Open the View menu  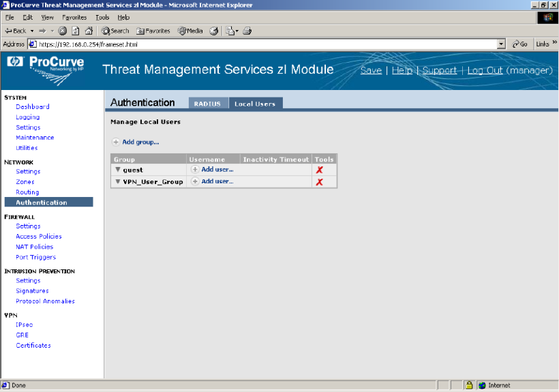[x=47, y=18]
